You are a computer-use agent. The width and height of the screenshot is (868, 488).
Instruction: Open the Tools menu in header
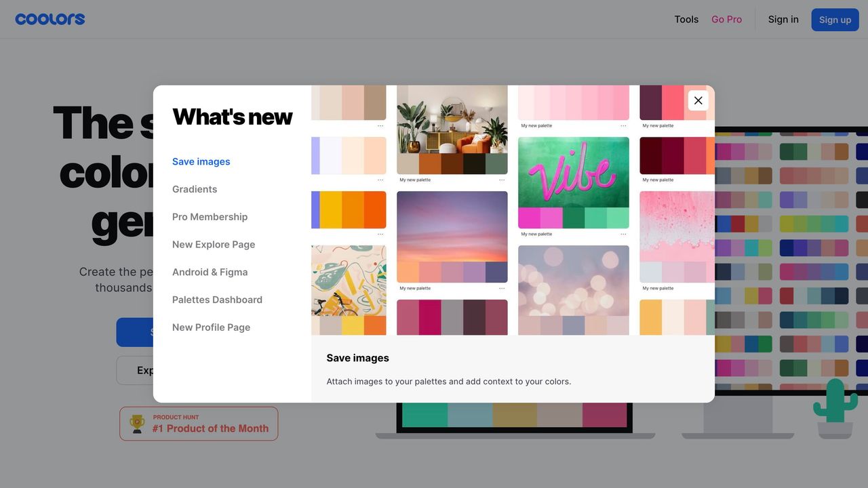pyautogui.click(x=686, y=19)
